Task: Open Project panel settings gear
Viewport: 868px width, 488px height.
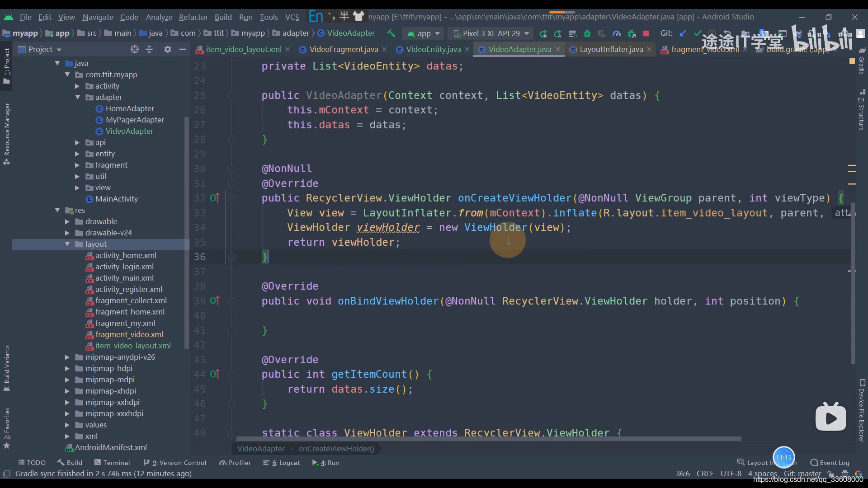Action: (168, 49)
